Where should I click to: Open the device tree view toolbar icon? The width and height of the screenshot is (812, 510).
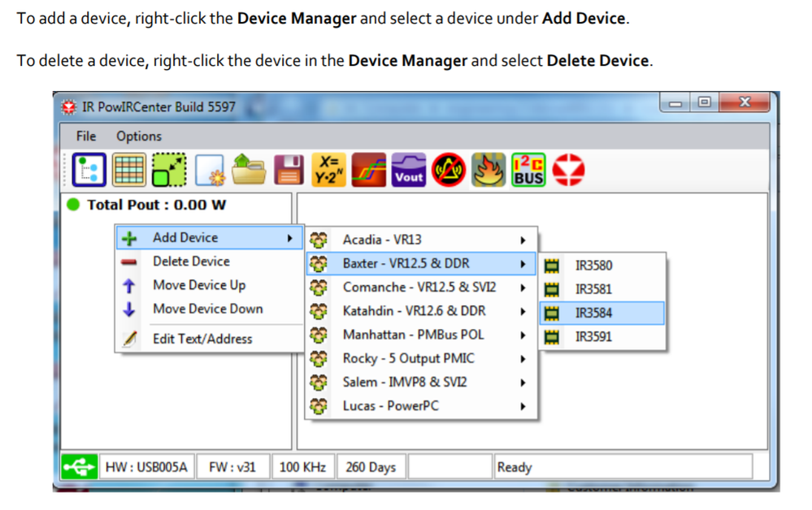[89, 170]
